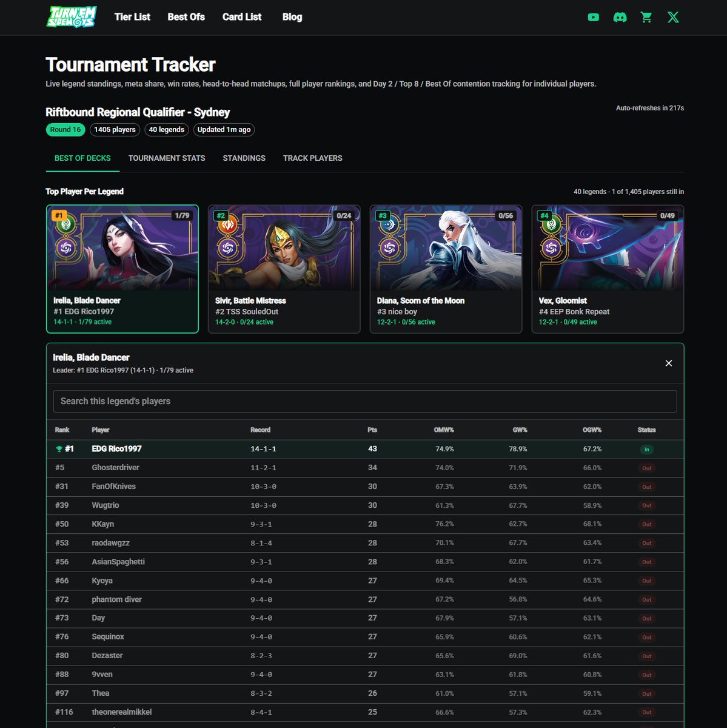Select the Diana, Scorn of the Moon card
Screen dimensions: 727x728
pyautogui.click(x=446, y=269)
